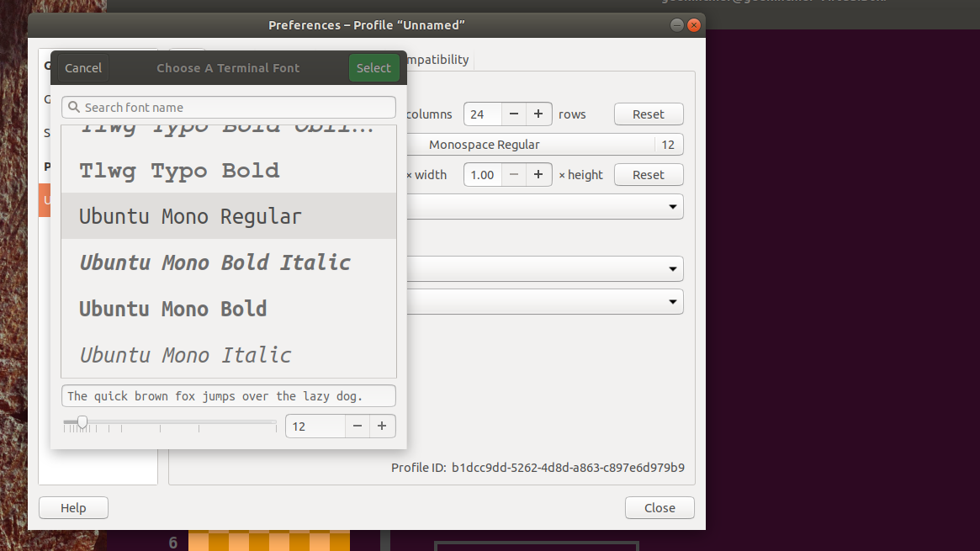Increase preview font size with plus stepper

[x=382, y=426]
